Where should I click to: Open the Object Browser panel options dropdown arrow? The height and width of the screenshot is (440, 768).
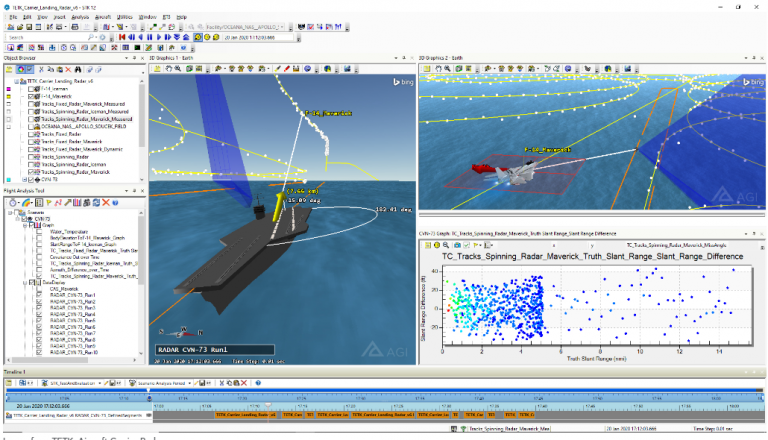tap(126, 58)
